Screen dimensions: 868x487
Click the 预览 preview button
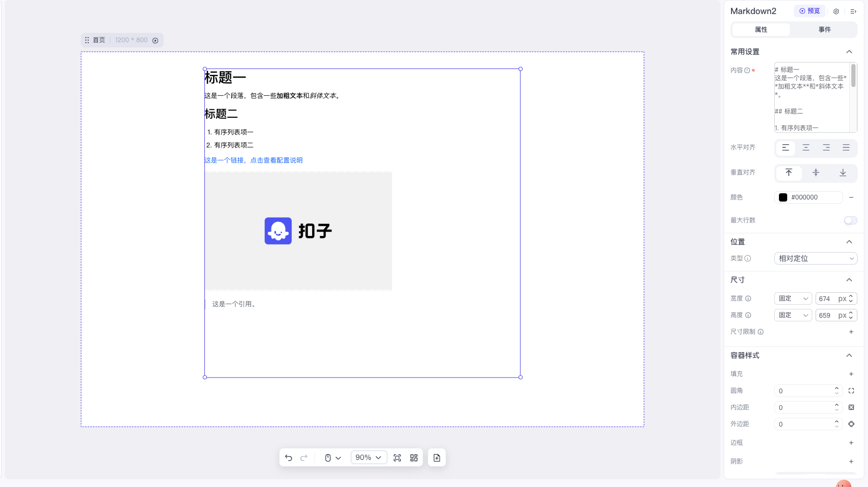pyautogui.click(x=809, y=10)
